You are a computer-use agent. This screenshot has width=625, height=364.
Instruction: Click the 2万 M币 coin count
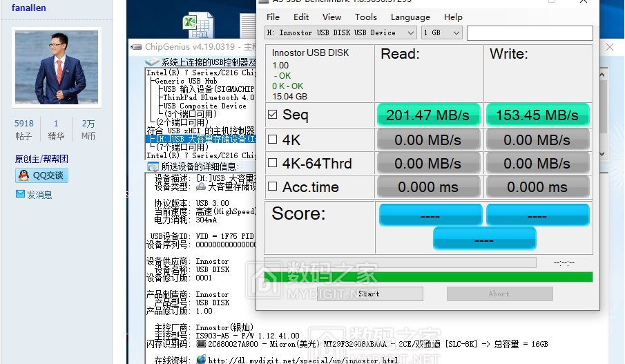[x=88, y=130]
